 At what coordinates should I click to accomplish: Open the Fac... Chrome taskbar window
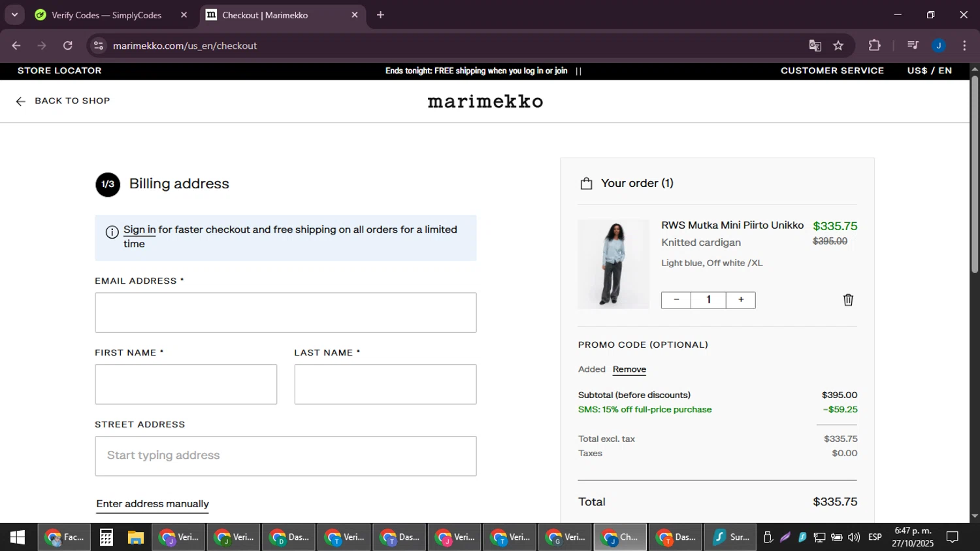pyautogui.click(x=64, y=537)
